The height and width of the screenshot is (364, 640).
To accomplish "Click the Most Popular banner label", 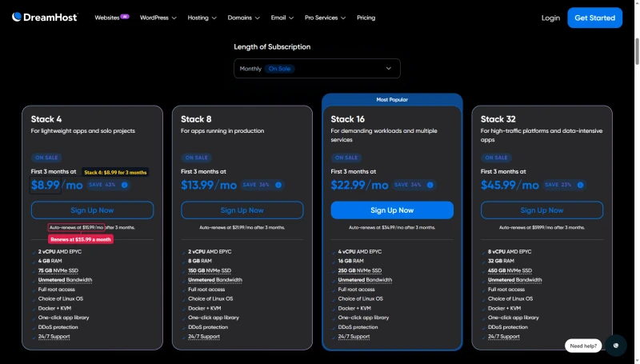I will (x=392, y=99).
